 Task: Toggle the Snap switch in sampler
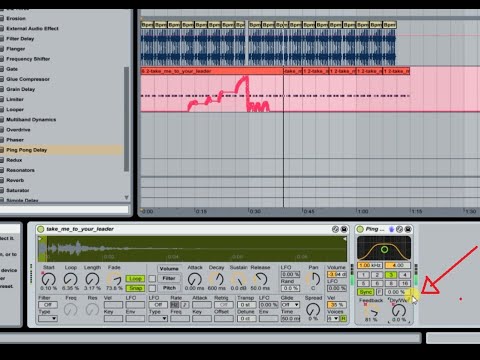pos(135,288)
